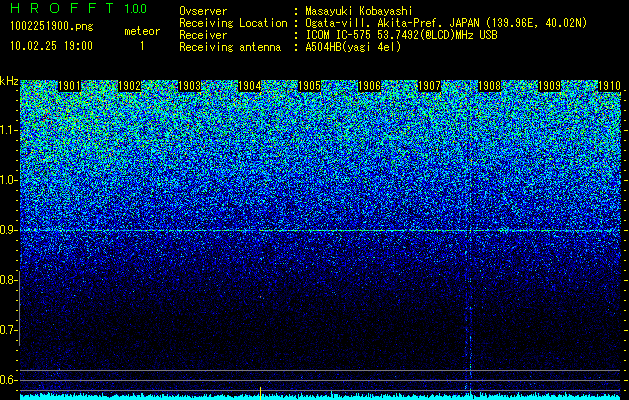Click the 1904 time marker
629x400 pixels.
coord(250,86)
